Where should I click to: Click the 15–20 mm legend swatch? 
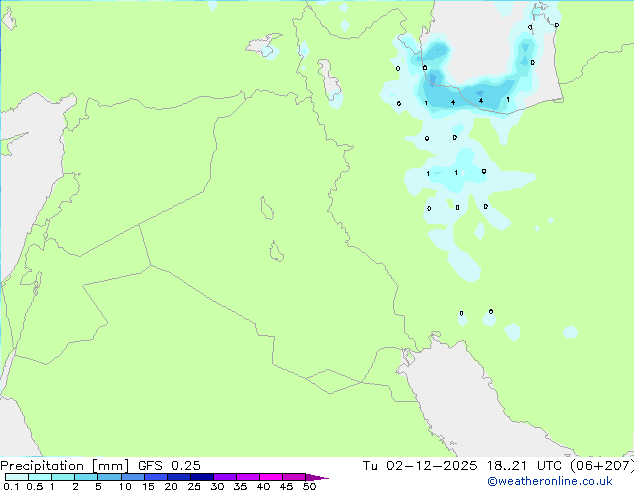[x=155, y=477]
